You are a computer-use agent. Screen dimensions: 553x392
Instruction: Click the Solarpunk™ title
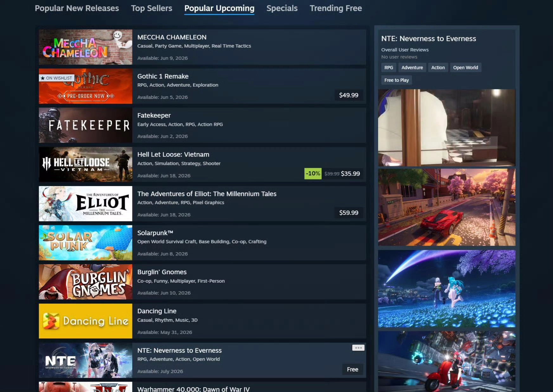(x=155, y=233)
